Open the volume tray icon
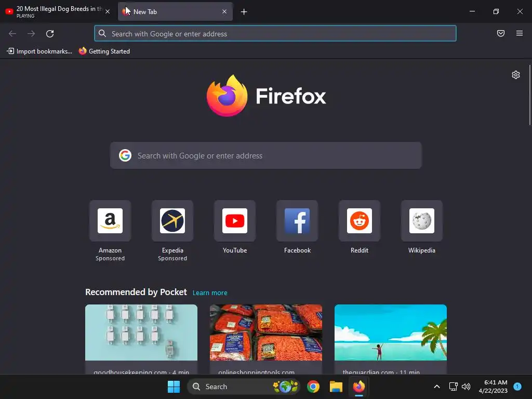Viewport: 532px width, 399px height. click(x=466, y=387)
